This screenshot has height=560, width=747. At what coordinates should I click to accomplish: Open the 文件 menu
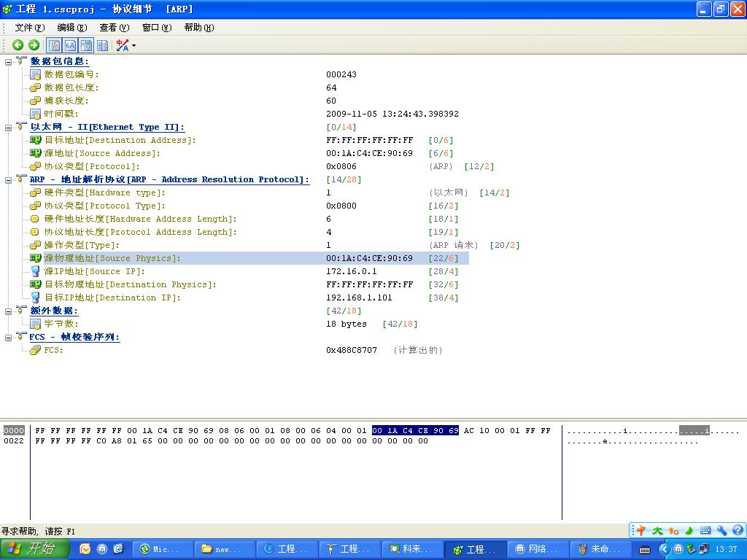[x=29, y=28]
